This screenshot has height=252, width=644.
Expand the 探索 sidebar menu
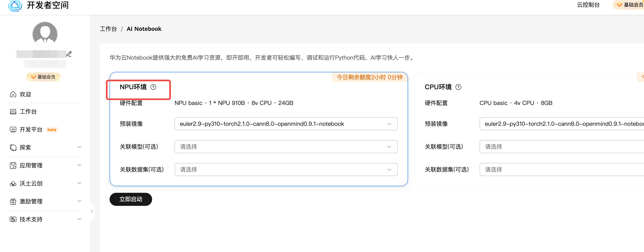point(45,147)
